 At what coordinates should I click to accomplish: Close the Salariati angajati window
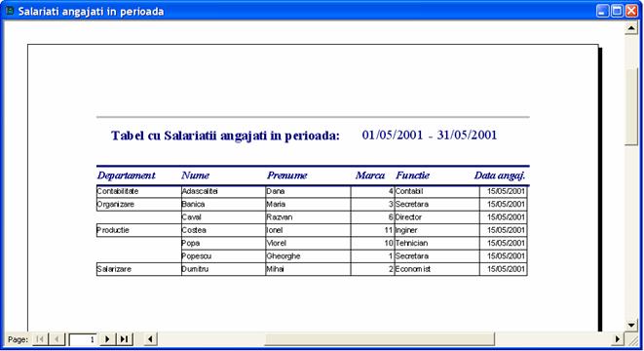(x=631, y=11)
